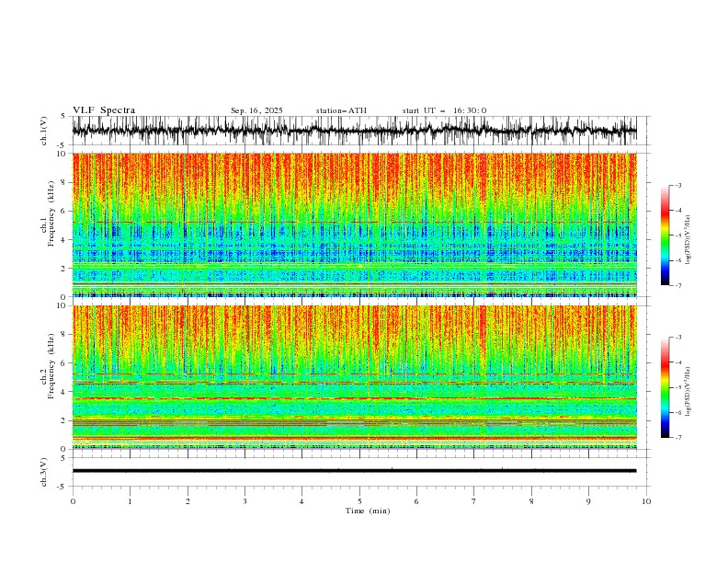
Task: Click the time axis tick label "5"
Action: (359, 501)
